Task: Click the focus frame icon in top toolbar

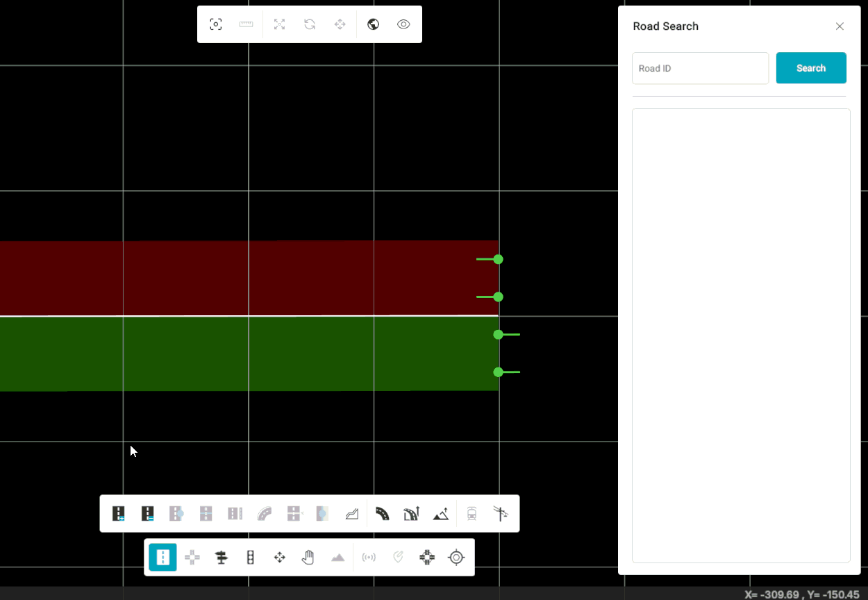Action: (216, 24)
